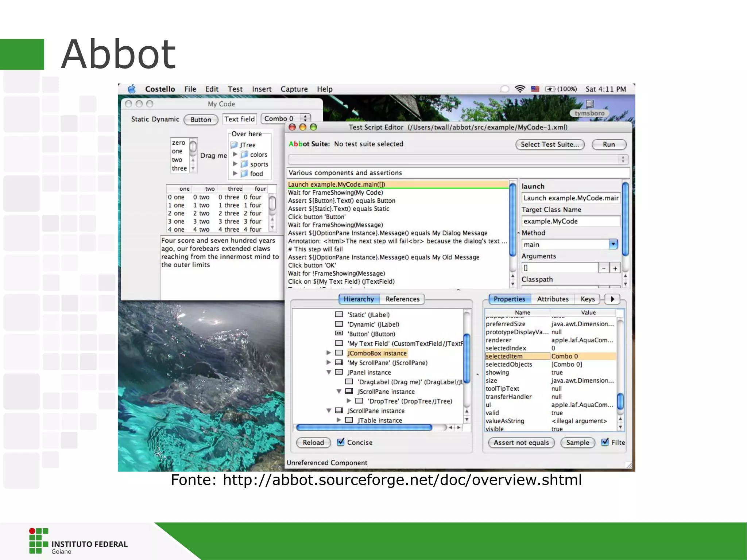
Task: Click the plus button beside Arguments
Action: tap(615, 268)
